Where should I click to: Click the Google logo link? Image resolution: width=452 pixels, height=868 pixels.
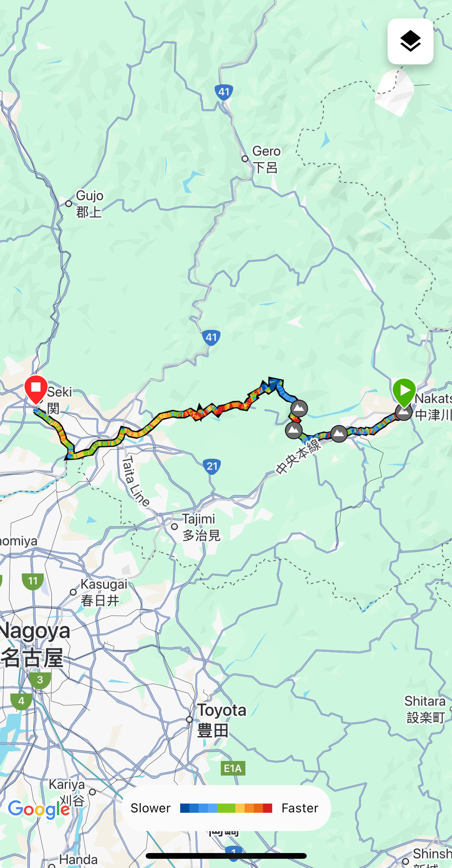pyautogui.click(x=39, y=809)
